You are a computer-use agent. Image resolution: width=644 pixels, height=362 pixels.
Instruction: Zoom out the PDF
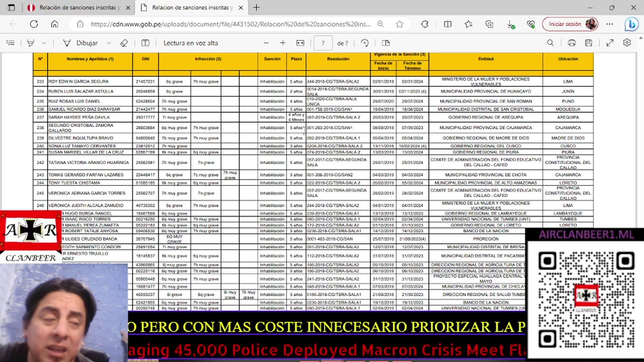pos(266,43)
